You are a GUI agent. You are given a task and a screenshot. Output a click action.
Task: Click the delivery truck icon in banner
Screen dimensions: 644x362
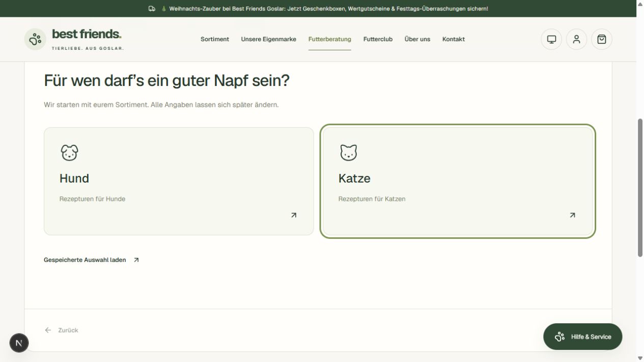click(152, 9)
